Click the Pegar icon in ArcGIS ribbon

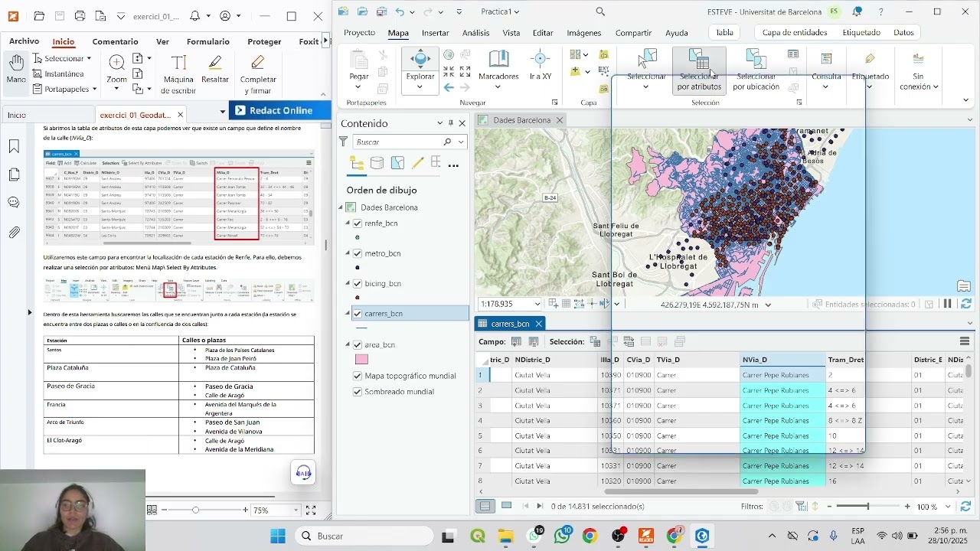pos(358,60)
